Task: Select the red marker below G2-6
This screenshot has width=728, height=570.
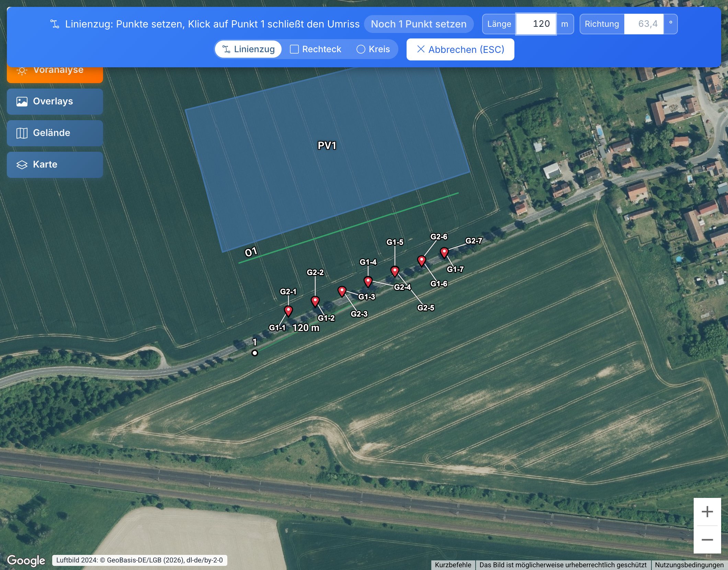Action: click(x=421, y=261)
